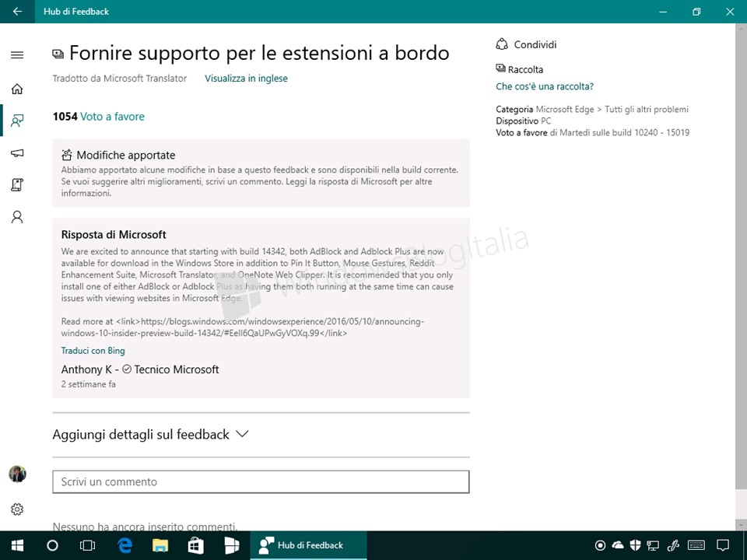Click the 1054 vote count
The height and width of the screenshot is (560, 747).
tap(65, 117)
